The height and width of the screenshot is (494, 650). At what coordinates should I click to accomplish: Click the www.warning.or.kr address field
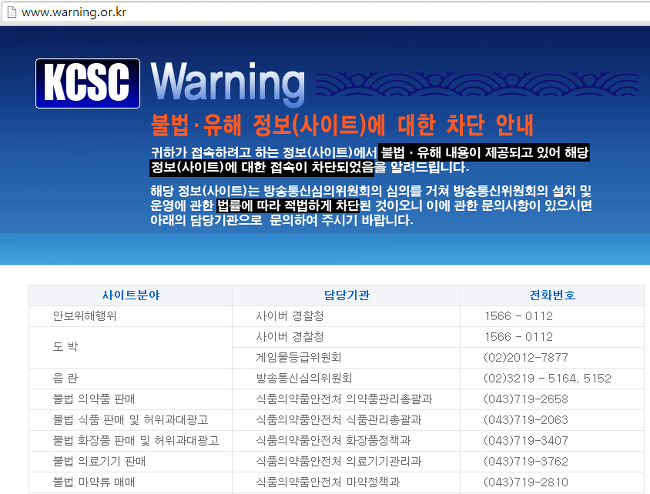click(x=325, y=12)
